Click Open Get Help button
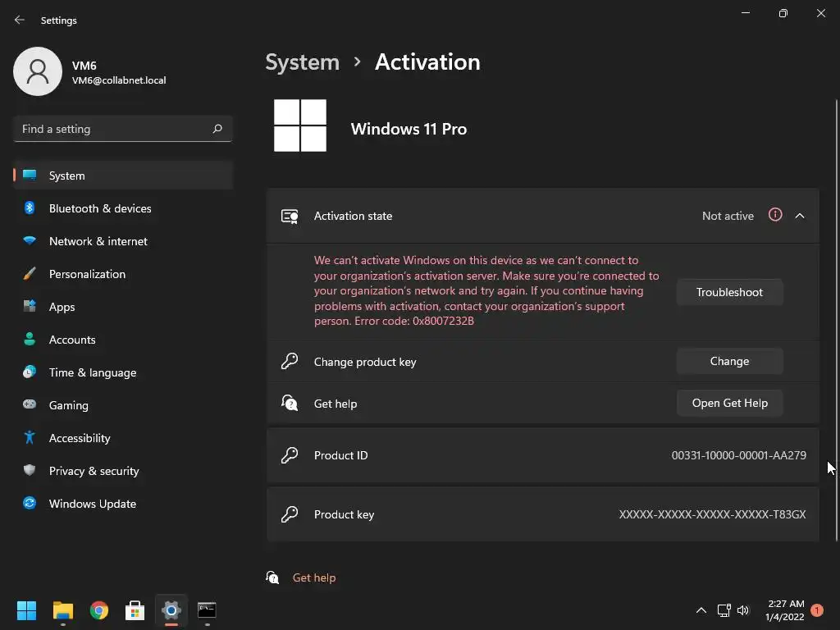Viewport: 840px width, 630px height. coord(729,403)
